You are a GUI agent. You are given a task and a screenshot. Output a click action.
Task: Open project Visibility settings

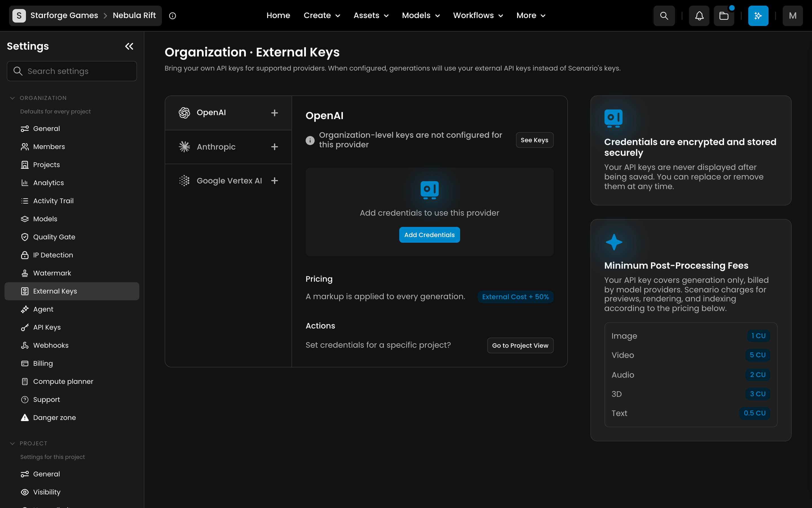point(72,492)
